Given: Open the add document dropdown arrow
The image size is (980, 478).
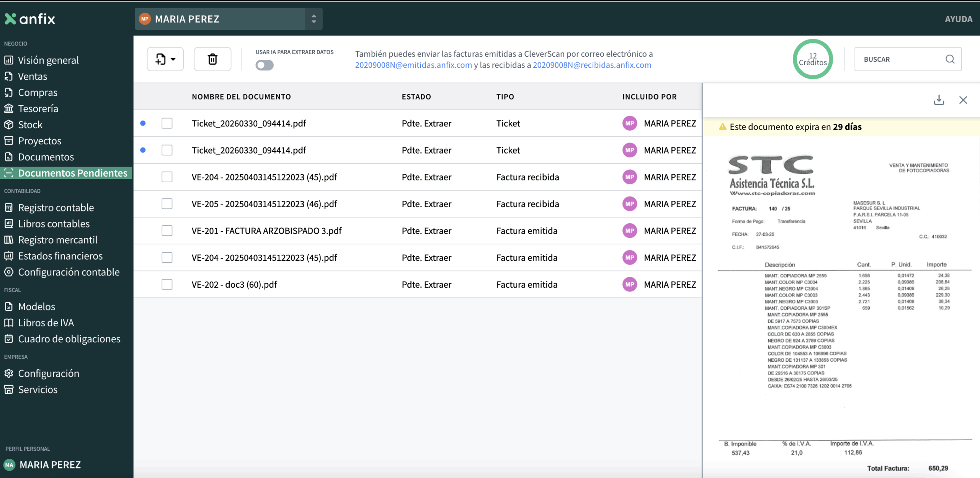Looking at the screenshot, I should pyautogui.click(x=173, y=59).
